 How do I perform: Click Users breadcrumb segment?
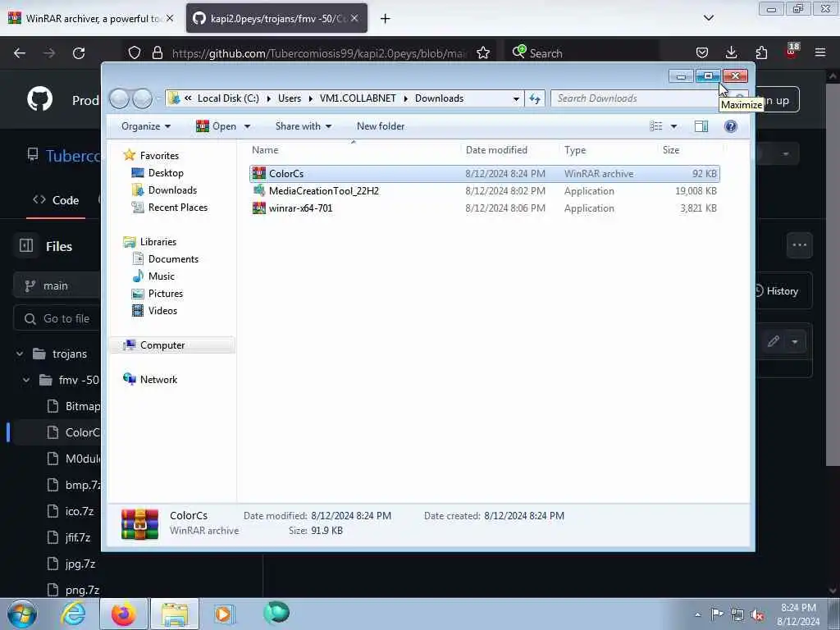tap(290, 98)
